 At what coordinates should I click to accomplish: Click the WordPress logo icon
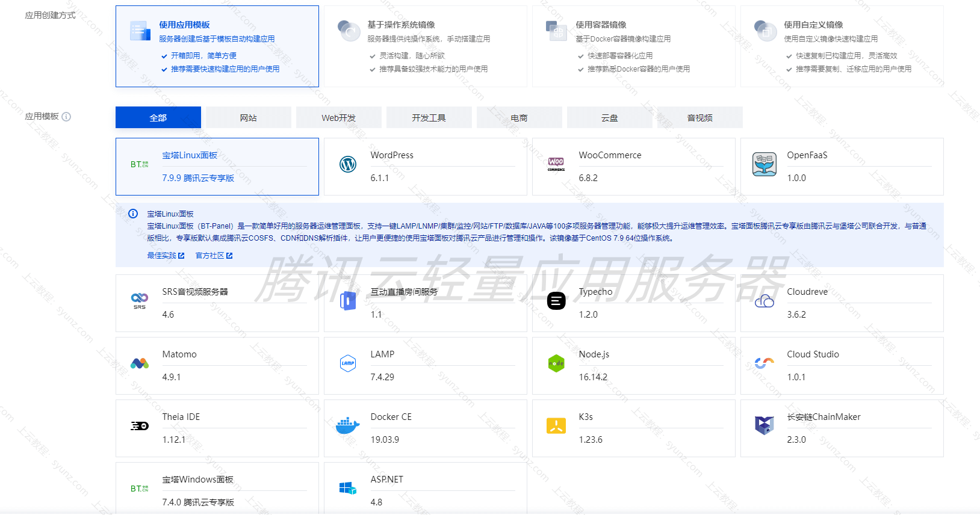point(348,164)
